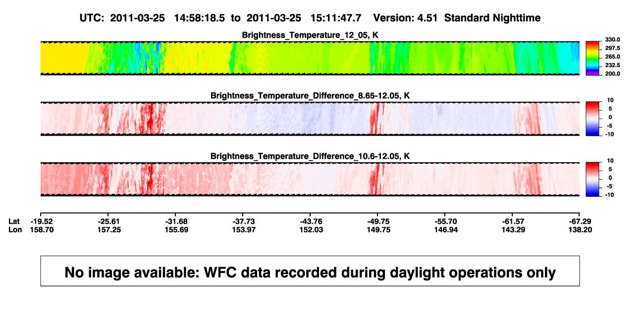Click the 200.0 color scale label
Viewport: 644px width, 330px height.
[613, 74]
